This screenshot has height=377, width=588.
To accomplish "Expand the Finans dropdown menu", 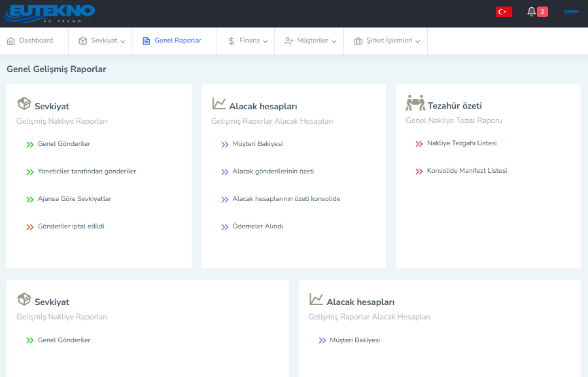I will point(265,41).
